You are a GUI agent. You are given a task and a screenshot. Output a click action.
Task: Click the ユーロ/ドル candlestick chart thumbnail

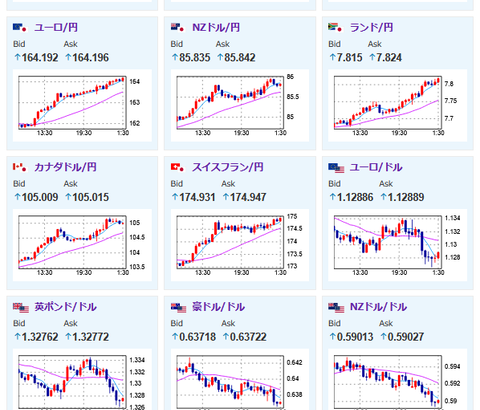[398, 245]
